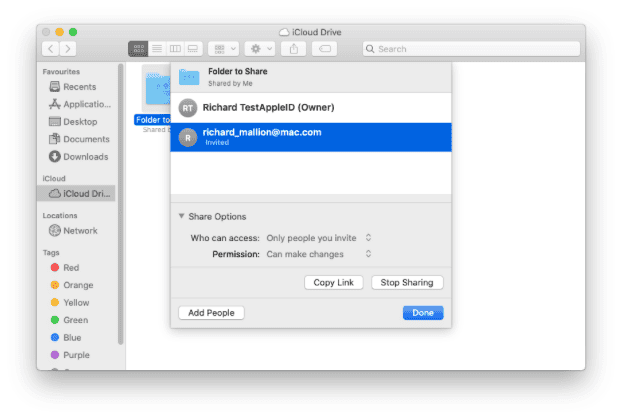This screenshot has height=419, width=622.
Task: Click the Edit Tags toolbar icon
Action: (x=324, y=49)
